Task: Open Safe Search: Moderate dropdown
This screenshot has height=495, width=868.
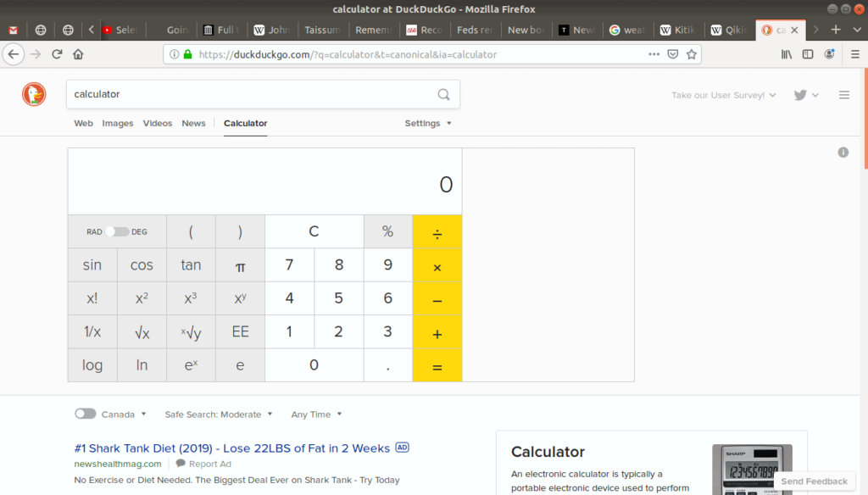Action: (219, 414)
